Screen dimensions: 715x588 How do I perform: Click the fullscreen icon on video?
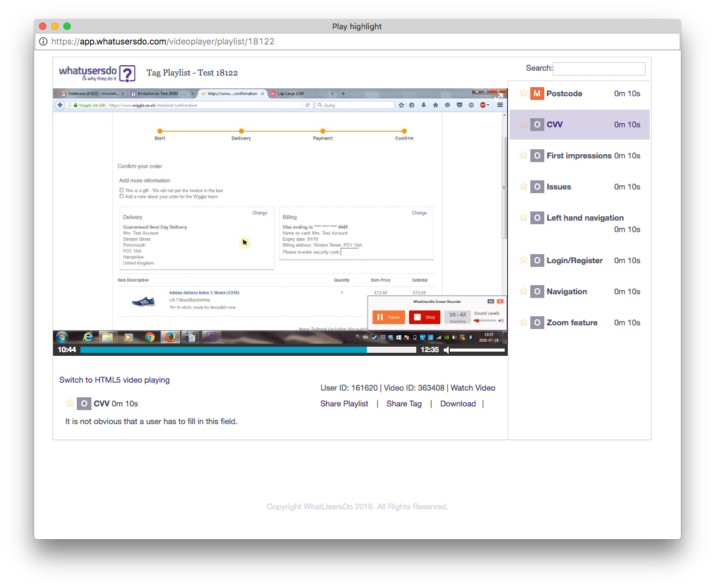(499, 95)
